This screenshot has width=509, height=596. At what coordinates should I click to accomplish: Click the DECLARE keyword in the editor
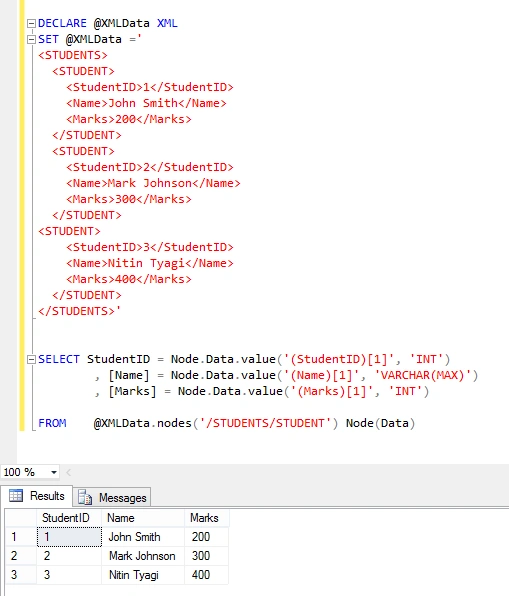(x=62, y=23)
